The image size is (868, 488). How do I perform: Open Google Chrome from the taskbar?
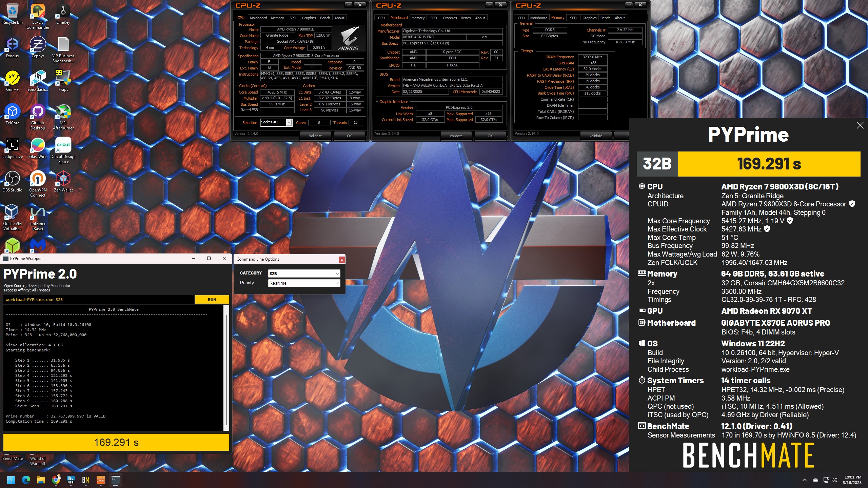(x=56, y=480)
